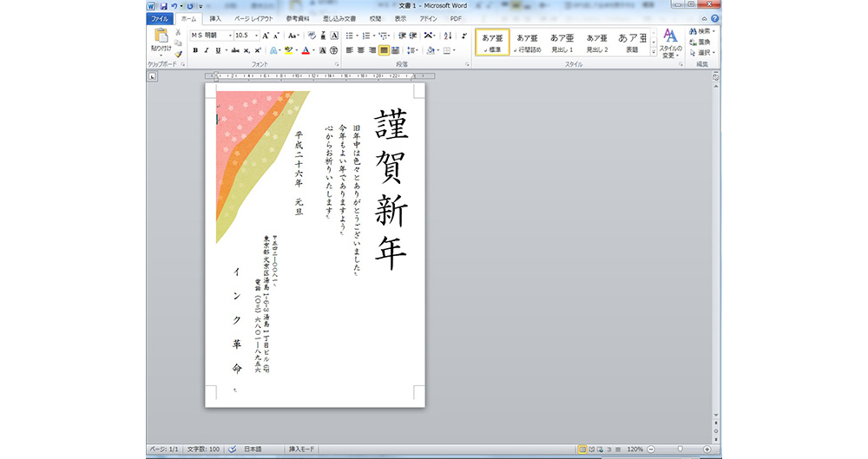The width and height of the screenshot is (868, 459).
Task: Click the Grow Font icon
Action: coord(266,36)
